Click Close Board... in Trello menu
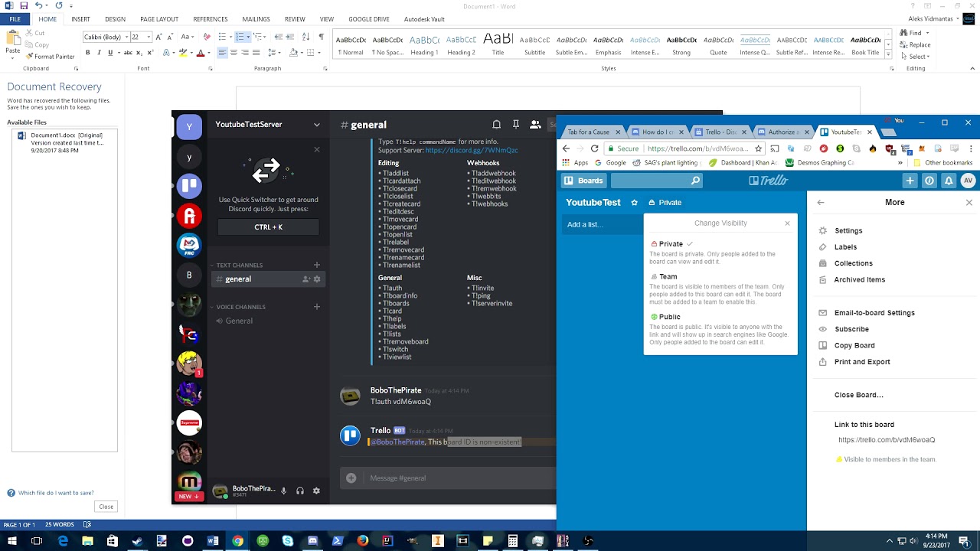Screen dimensions: 980x551 (858, 396)
